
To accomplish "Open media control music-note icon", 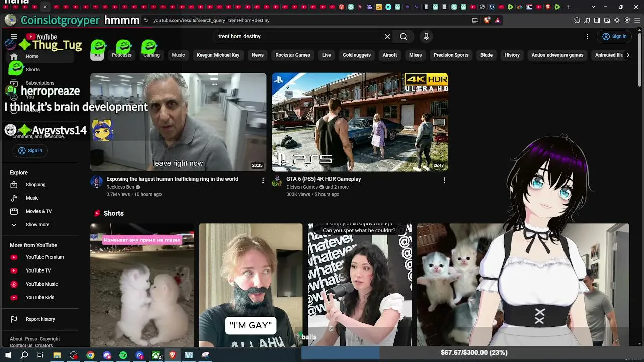I will (x=587, y=20).
